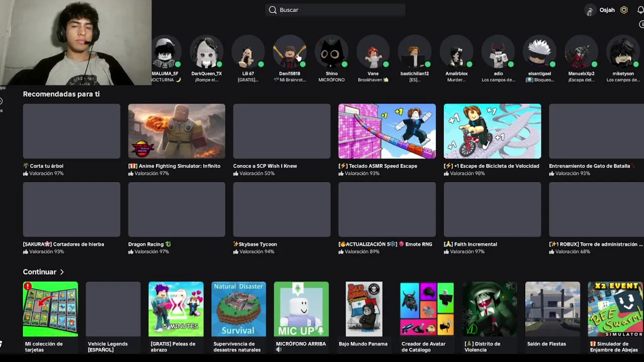This screenshot has height=362, width=644.
Task: Open [SAKURA] Cortadores de hierba title
Action: 63,244
